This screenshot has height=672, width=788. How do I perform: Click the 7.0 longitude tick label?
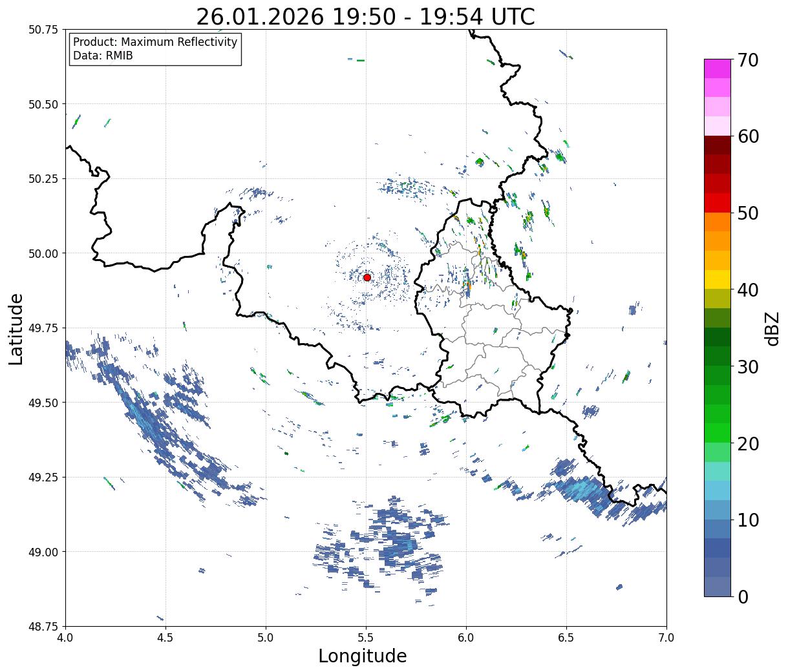tap(666, 638)
